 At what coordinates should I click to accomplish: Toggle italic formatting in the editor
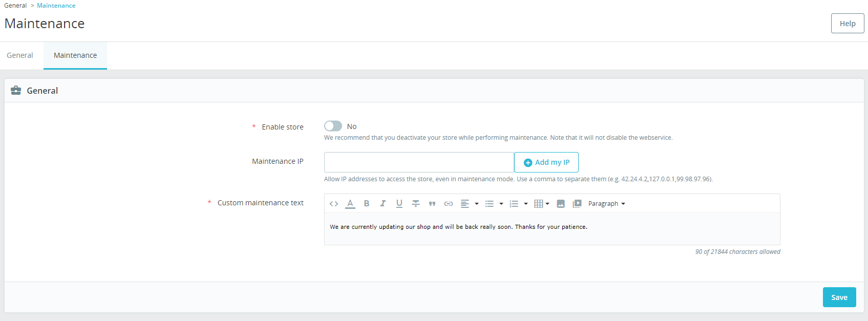click(x=383, y=204)
